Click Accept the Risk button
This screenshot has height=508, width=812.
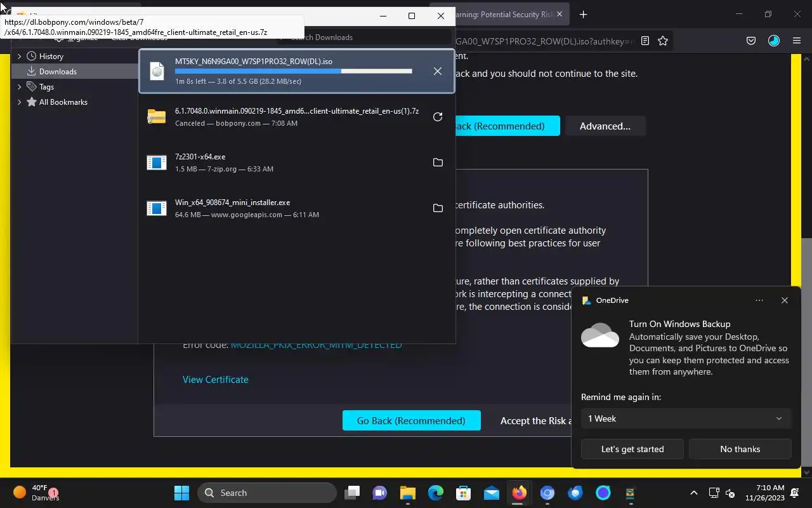[x=536, y=420]
